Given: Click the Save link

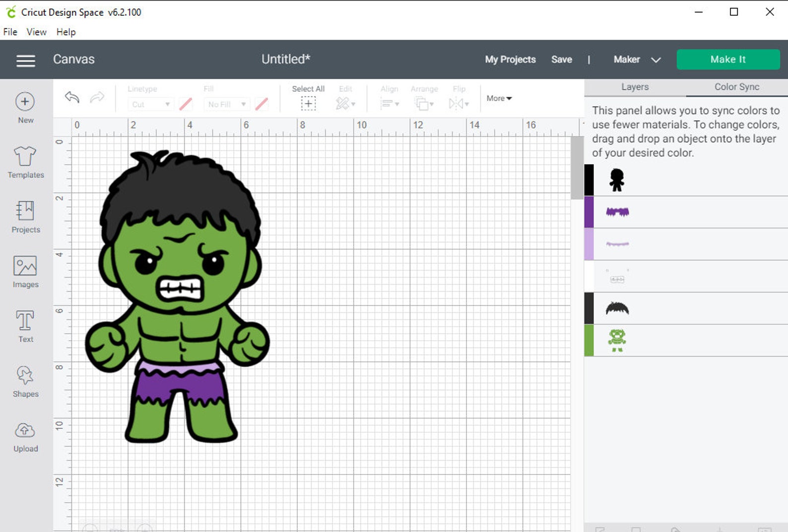Looking at the screenshot, I should pyautogui.click(x=561, y=59).
